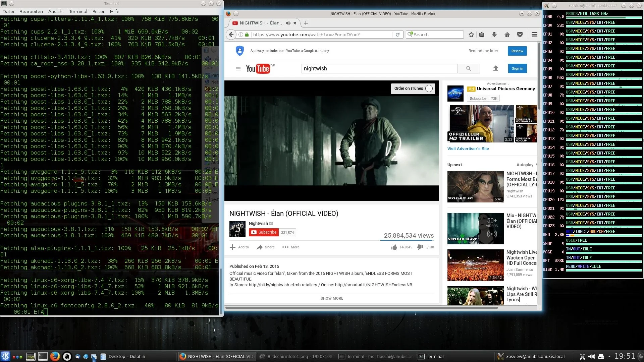Open the Datei menu in Terminal
644x362 pixels.
point(8,11)
